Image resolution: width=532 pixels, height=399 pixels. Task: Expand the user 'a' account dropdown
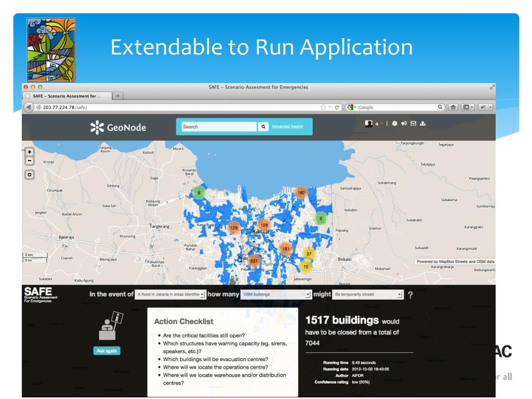[379, 124]
